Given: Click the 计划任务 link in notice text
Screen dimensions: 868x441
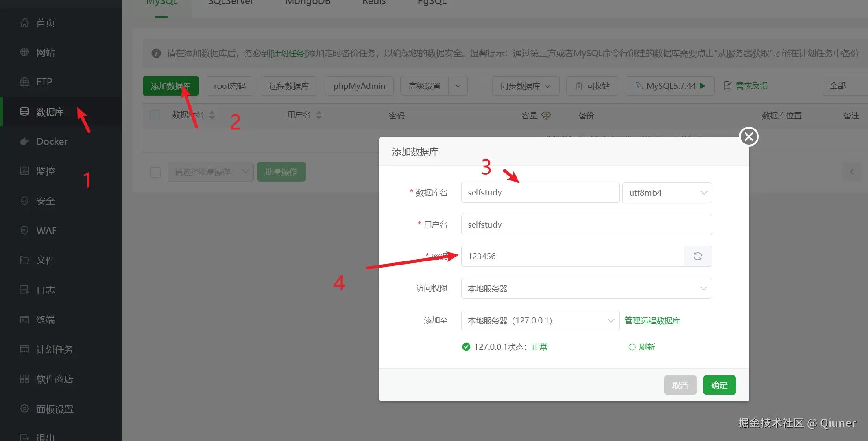Looking at the screenshot, I should [288, 53].
